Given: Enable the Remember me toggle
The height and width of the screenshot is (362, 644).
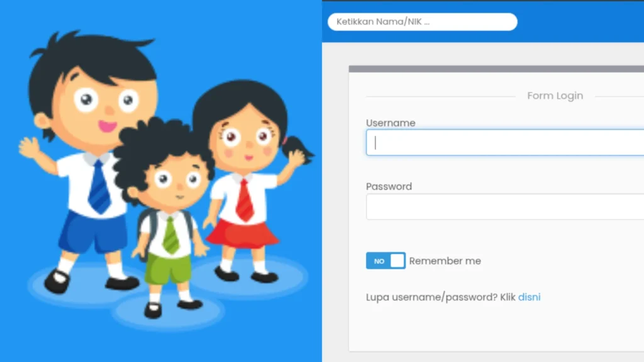Looking at the screenshot, I should pos(385,260).
